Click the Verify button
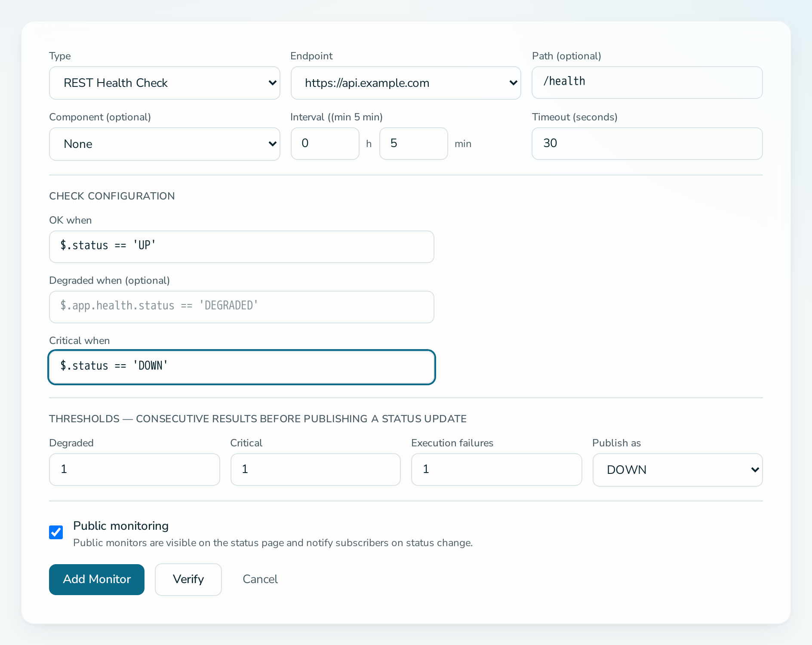The width and height of the screenshot is (812, 645). point(188,580)
